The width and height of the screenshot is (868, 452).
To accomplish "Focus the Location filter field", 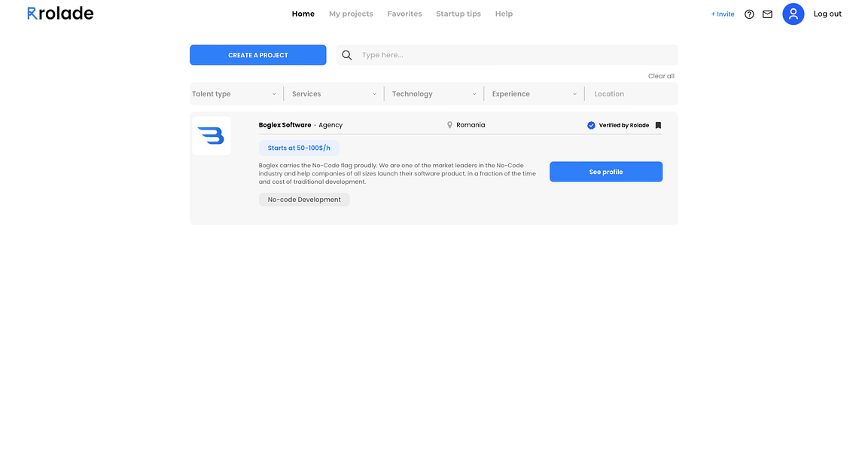I will coord(632,93).
